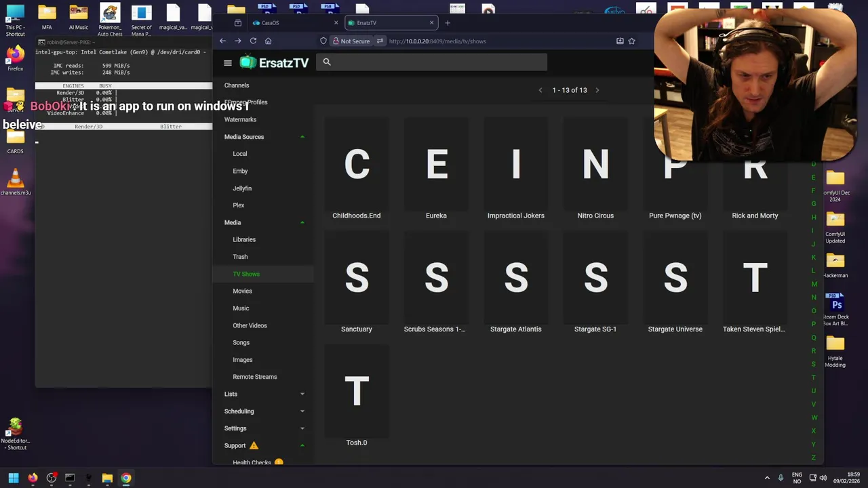This screenshot has width=868, height=488.
Task: Open the browser home page
Action: [x=269, y=41]
